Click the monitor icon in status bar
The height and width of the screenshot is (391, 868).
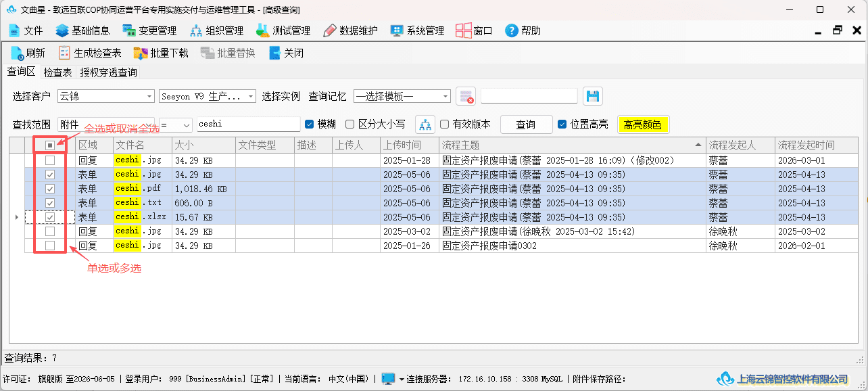388,379
